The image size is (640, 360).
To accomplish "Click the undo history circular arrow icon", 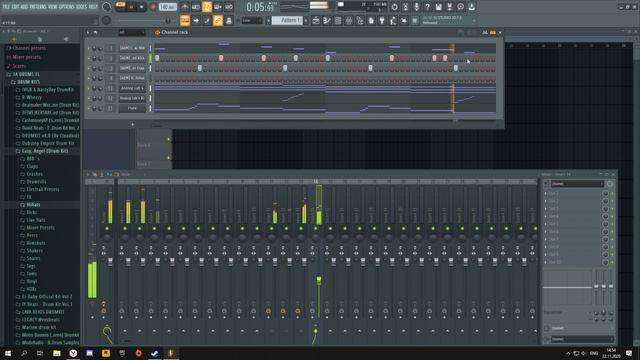I will (394, 7).
